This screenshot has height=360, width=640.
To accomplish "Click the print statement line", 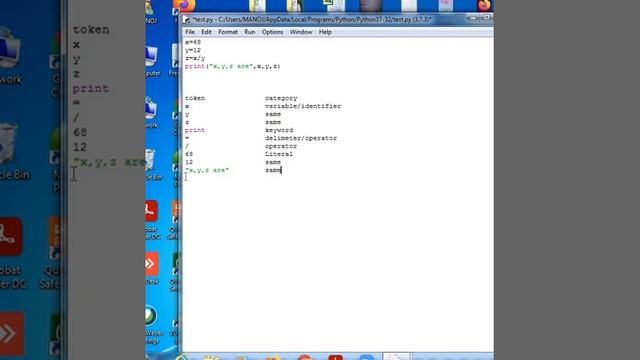I will (x=232, y=66).
